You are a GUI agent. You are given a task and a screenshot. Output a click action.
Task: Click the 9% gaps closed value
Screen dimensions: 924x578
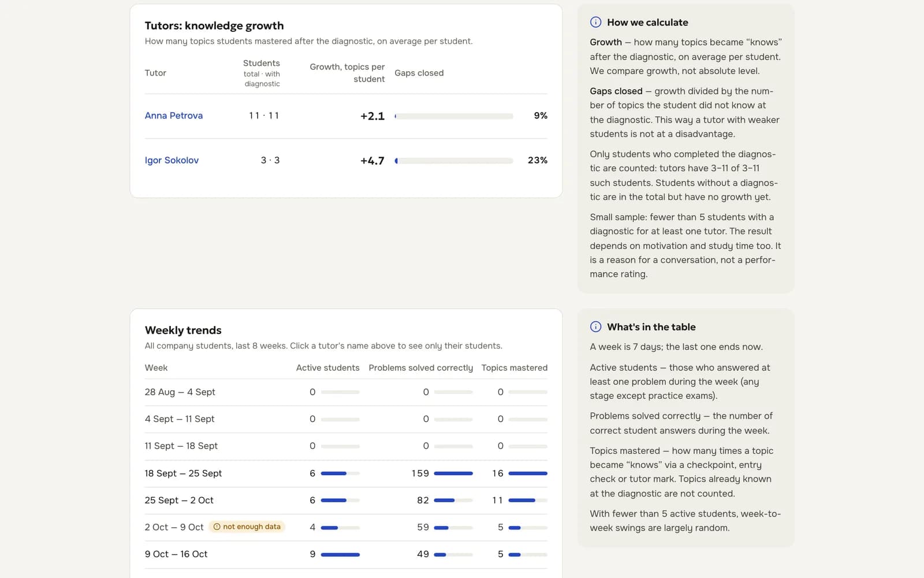point(541,116)
